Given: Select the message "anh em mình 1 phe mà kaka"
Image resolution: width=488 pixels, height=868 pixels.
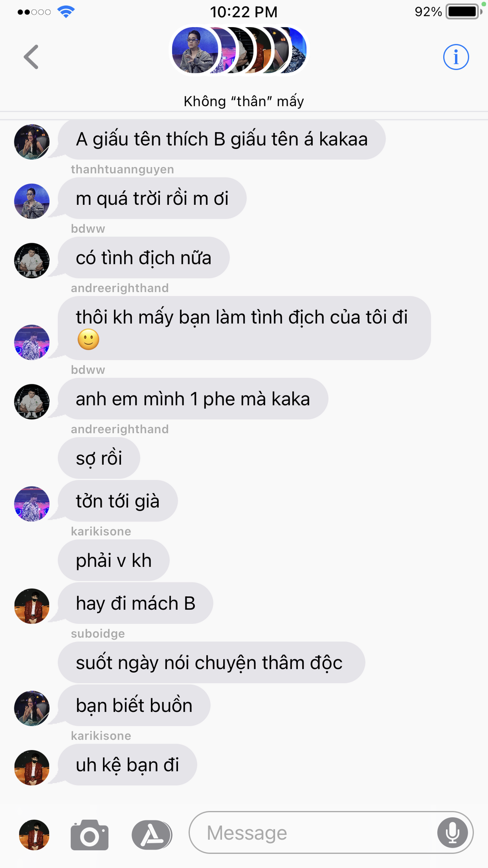Looking at the screenshot, I should pos(193,399).
